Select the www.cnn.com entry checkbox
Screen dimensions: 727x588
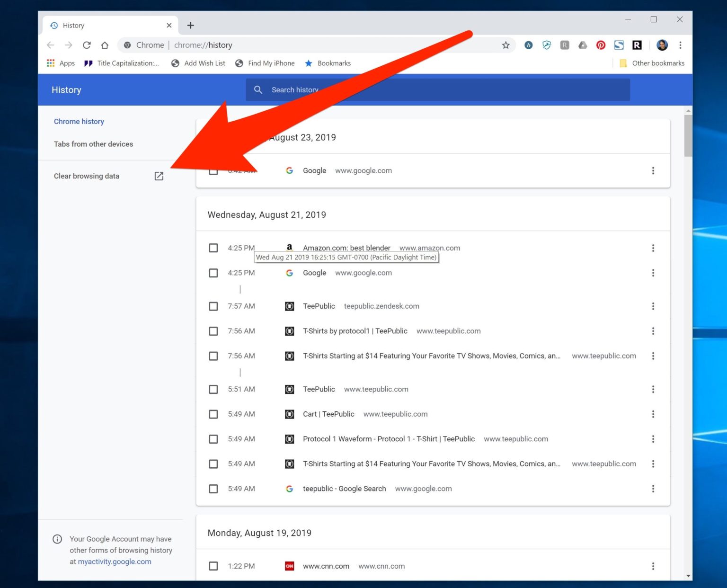pyautogui.click(x=213, y=566)
